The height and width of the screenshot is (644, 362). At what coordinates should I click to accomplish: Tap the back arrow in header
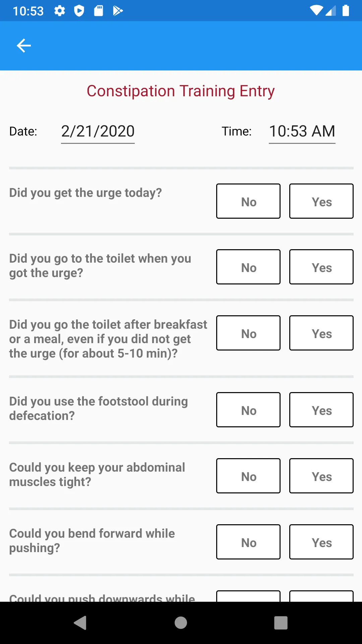pos(24,46)
